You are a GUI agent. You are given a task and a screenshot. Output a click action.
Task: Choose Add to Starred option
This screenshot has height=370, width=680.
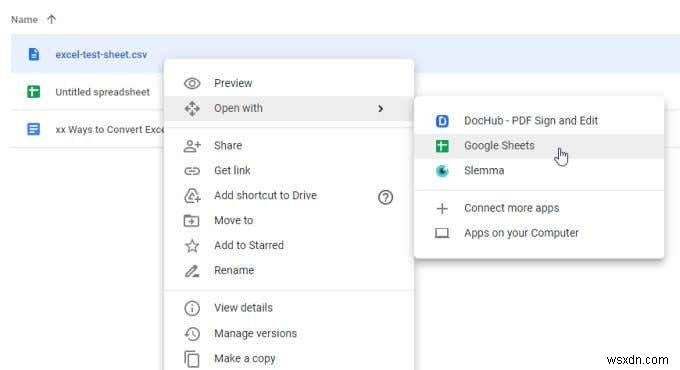[x=289, y=246]
